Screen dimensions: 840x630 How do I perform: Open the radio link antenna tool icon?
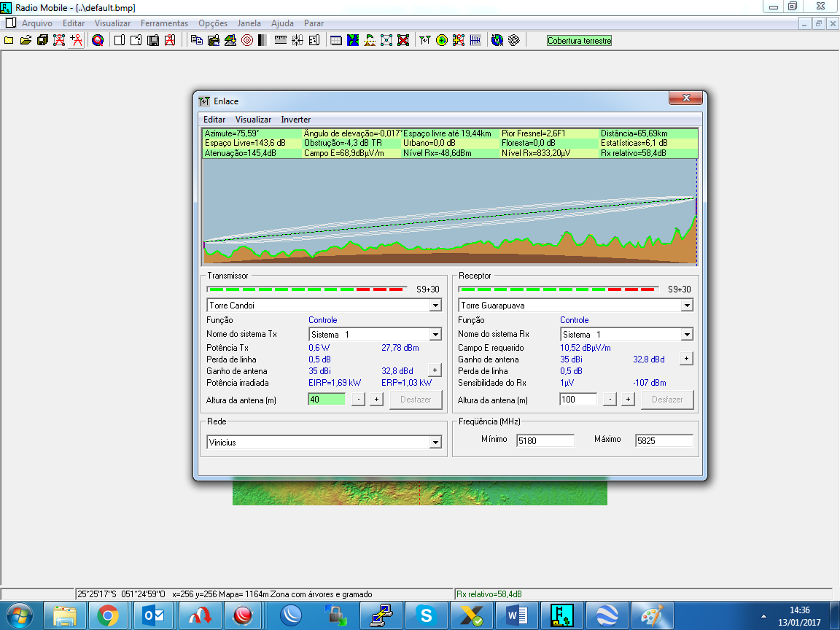coord(425,41)
